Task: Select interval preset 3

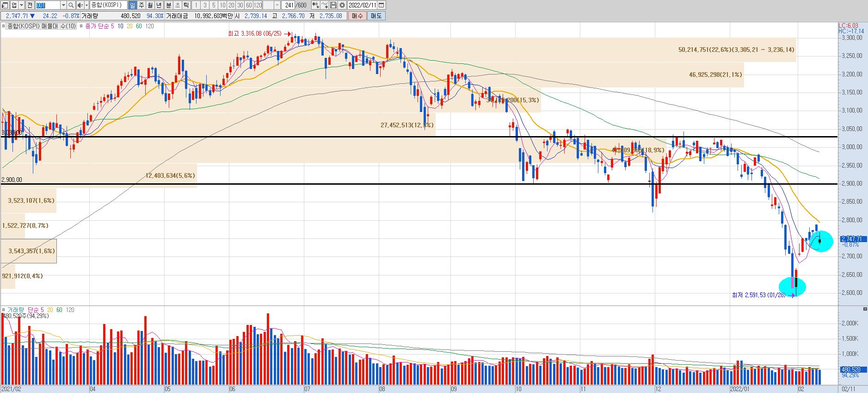Action: pyautogui.click(x=205, y=5)
